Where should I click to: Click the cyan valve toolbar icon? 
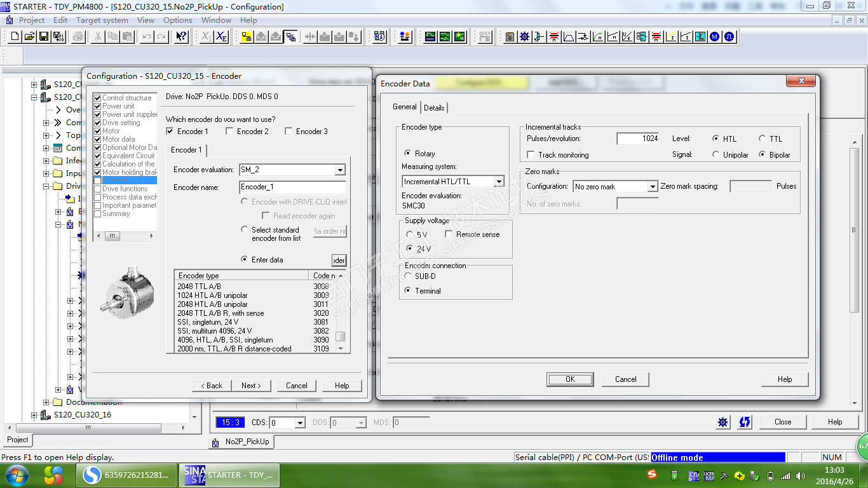[700, 37]
